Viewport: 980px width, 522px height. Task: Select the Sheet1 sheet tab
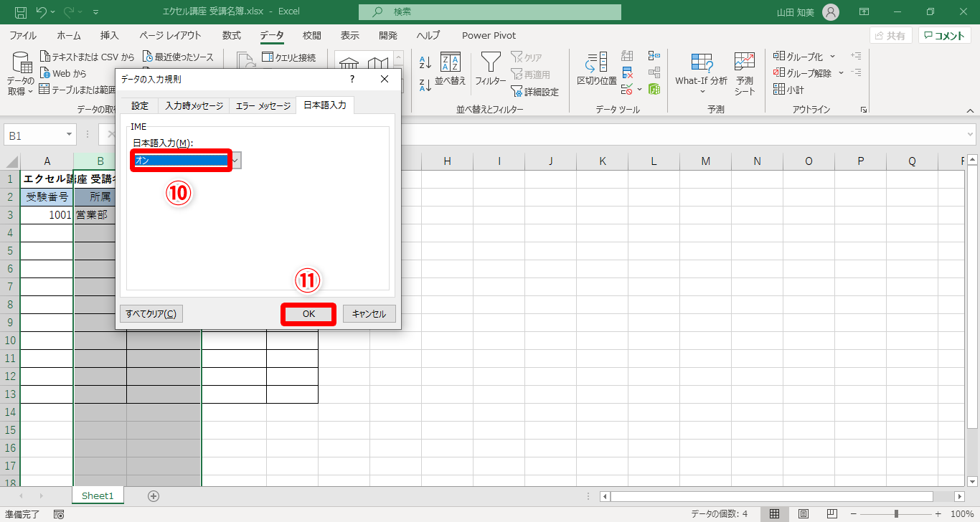pyautogui.click(x=98, y=495)
